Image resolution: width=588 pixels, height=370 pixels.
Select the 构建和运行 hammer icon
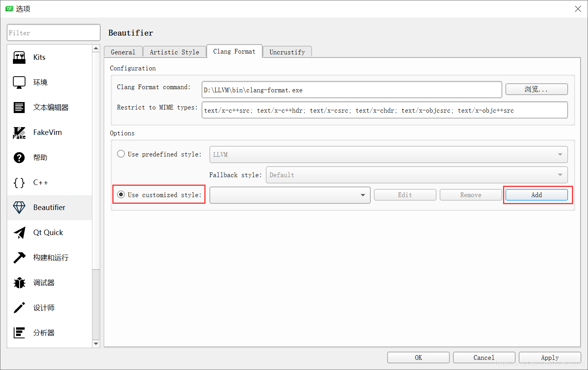point(19,258)
